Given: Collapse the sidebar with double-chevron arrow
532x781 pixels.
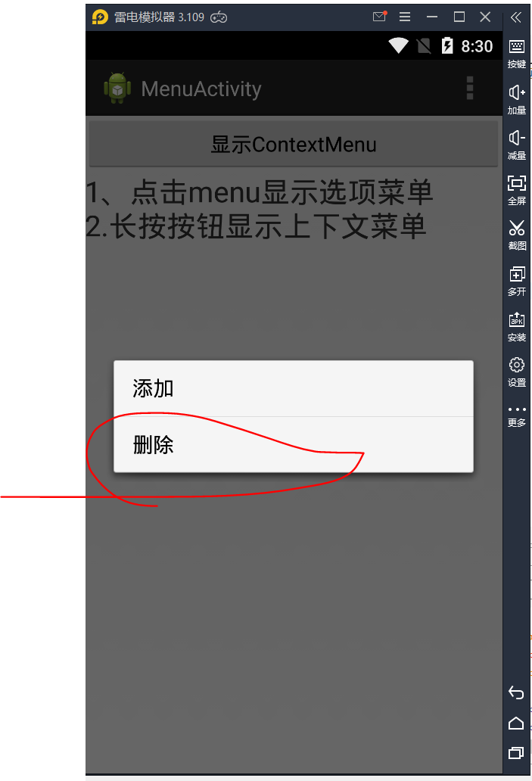Looking at the screenshot, I should click(x=516, y=17).
